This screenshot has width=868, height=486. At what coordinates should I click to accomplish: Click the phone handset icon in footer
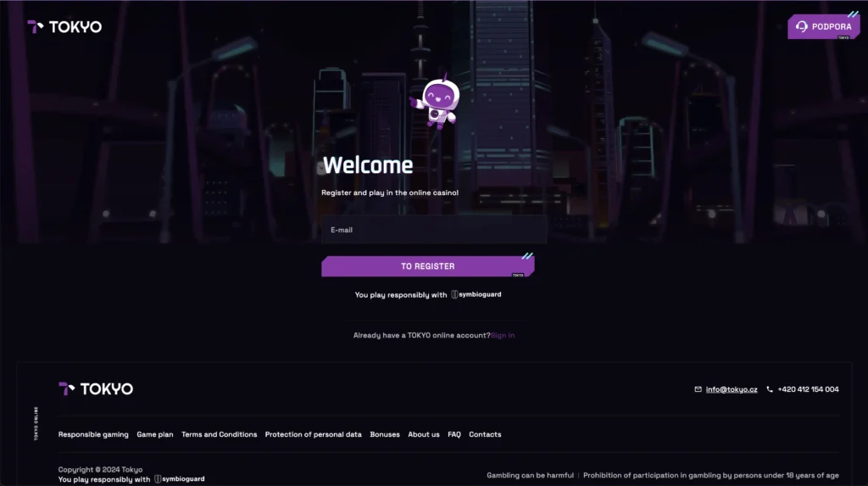click(x=770, y=389)
